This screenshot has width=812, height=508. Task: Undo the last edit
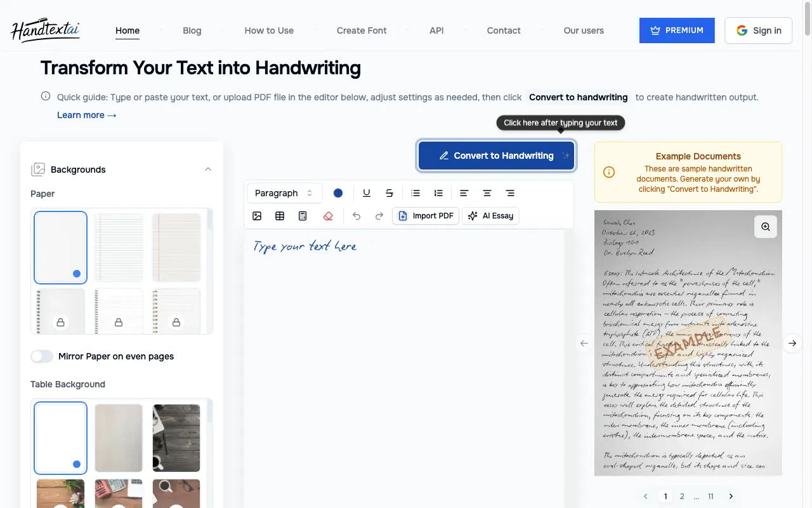[x=357, y=216]
